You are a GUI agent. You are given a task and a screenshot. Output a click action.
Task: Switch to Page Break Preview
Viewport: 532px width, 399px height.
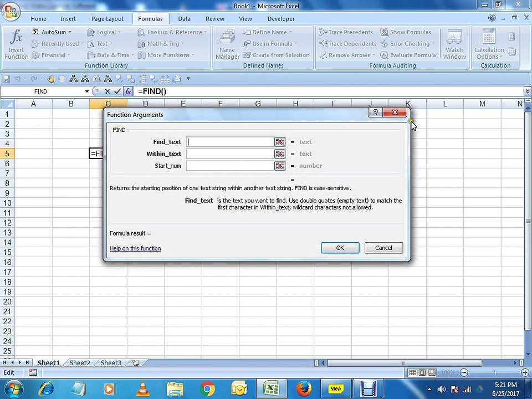pyautogui.click(x=432, y=372)
